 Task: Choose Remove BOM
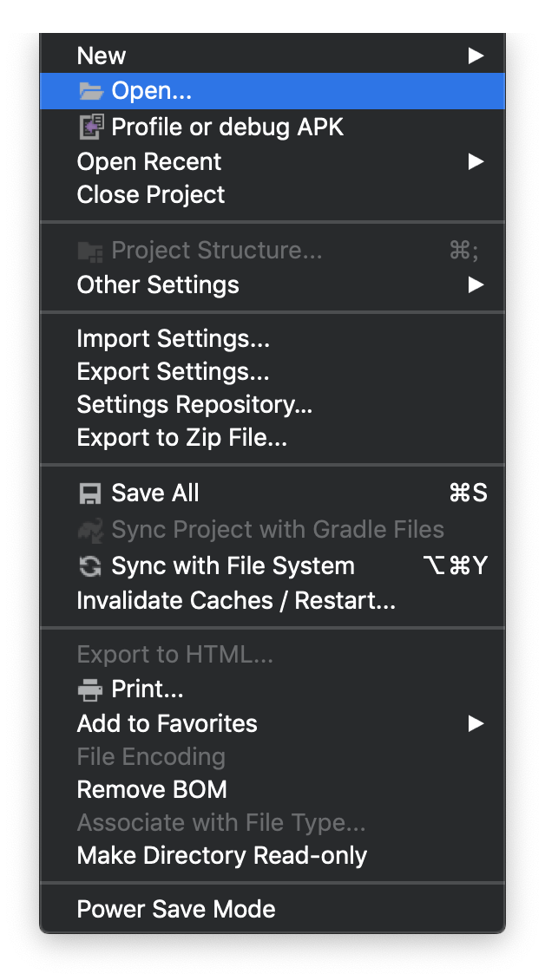pyautogui.click(x=152, y=790)
